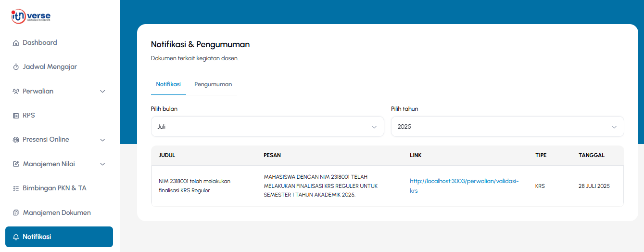Click the TANGGAL column header
Image resolution: width=644 pixels, height=252 pixels.
click(x=592, y=156)
